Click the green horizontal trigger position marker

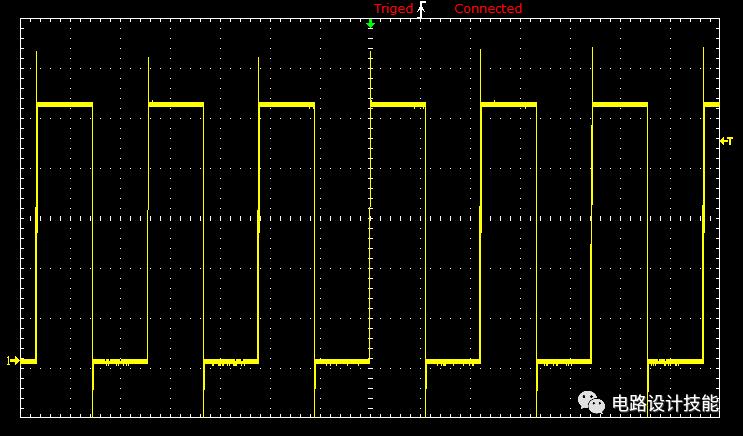tap(371, 24)
